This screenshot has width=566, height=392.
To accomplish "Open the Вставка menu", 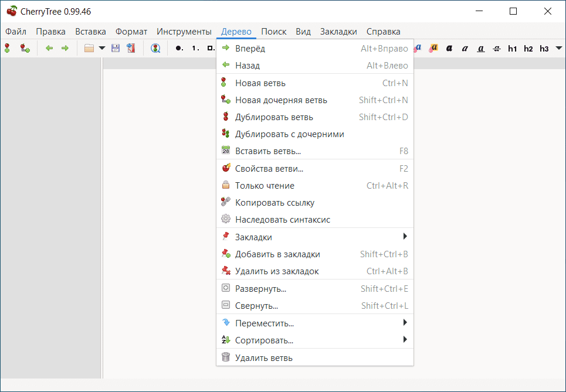I will (x=90, y=32).
